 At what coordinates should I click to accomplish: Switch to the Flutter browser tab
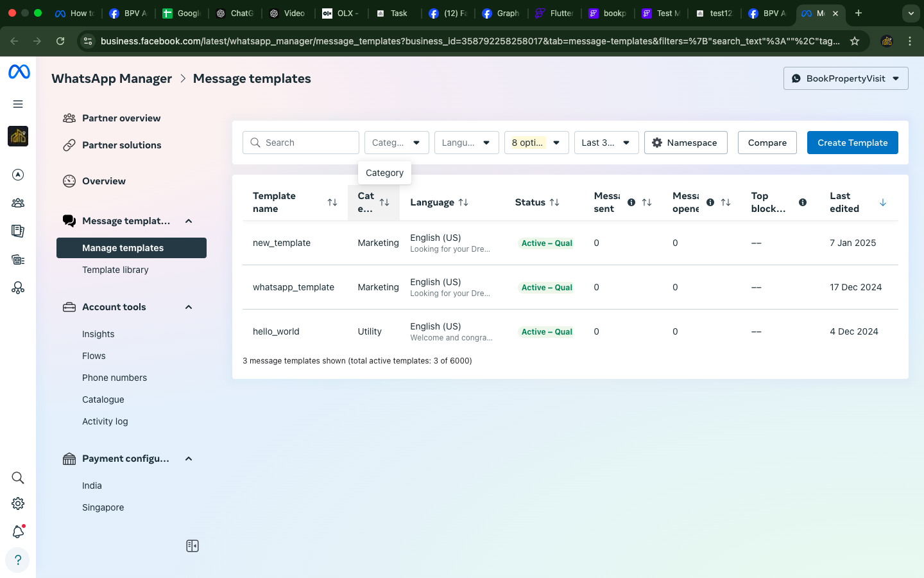554,13
